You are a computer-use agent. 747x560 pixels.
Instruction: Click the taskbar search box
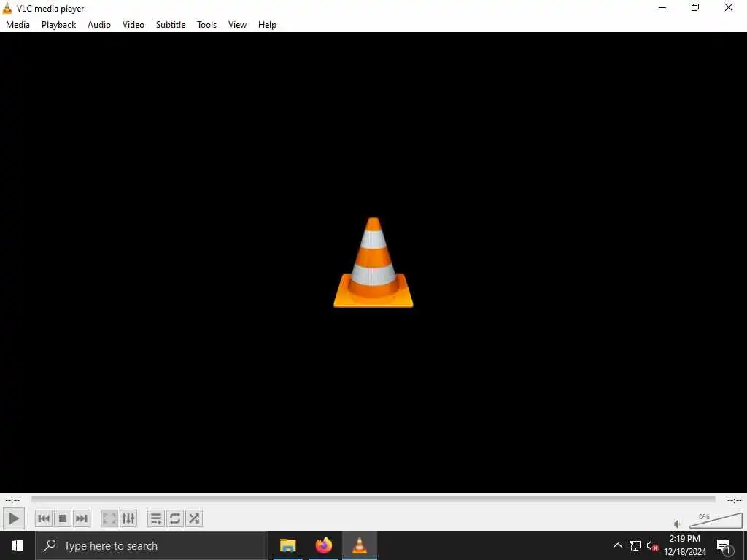(x=152, y=545)
